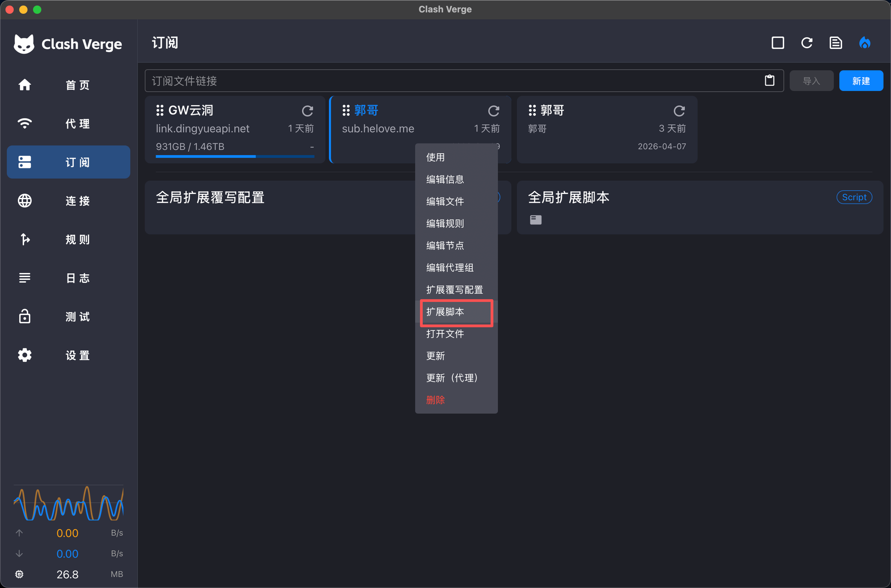891x588 pixels.
Task: Refresh all subscriptions via top toolbar icon
Action: pos(807,43)
